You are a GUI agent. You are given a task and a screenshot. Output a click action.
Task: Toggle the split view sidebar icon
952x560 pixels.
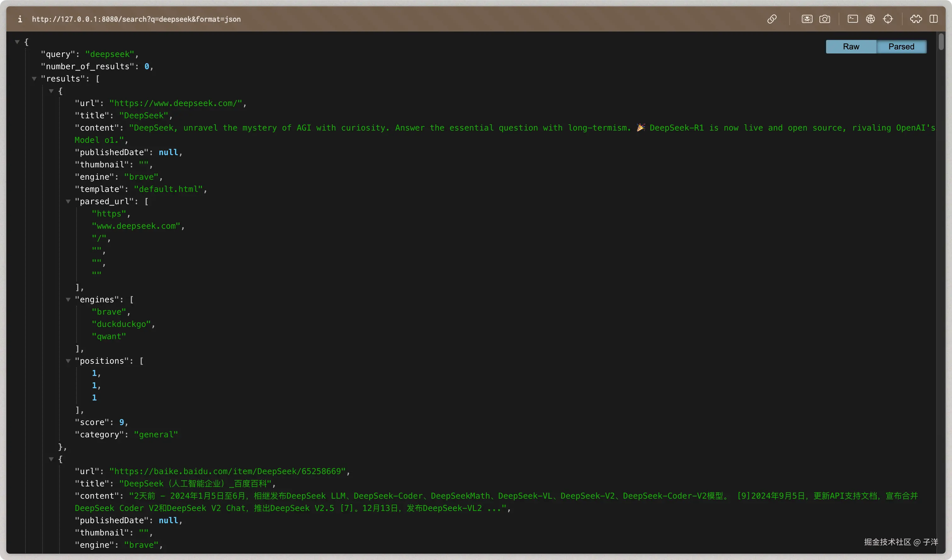coord(933,19)
